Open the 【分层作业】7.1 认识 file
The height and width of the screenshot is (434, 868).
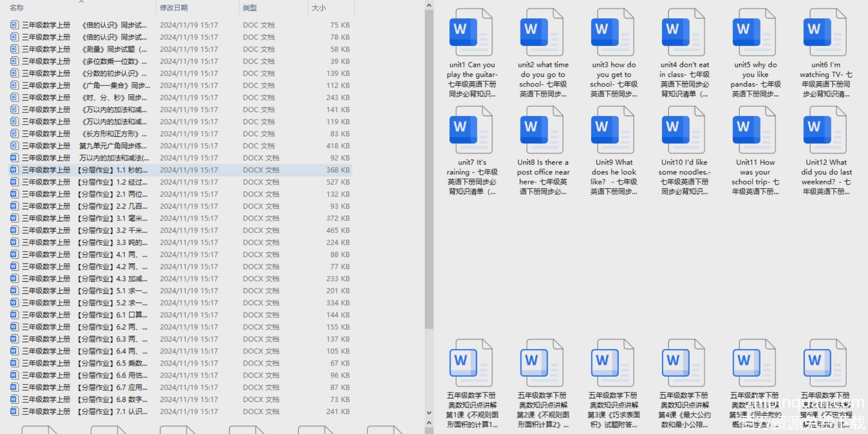pyautogui.click(x=113, y=411)
